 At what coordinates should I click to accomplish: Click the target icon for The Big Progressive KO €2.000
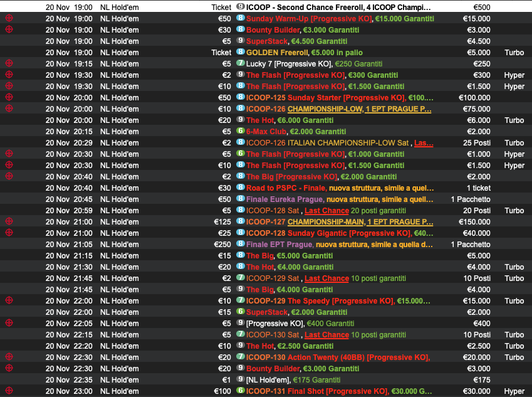tap(9, 176)
